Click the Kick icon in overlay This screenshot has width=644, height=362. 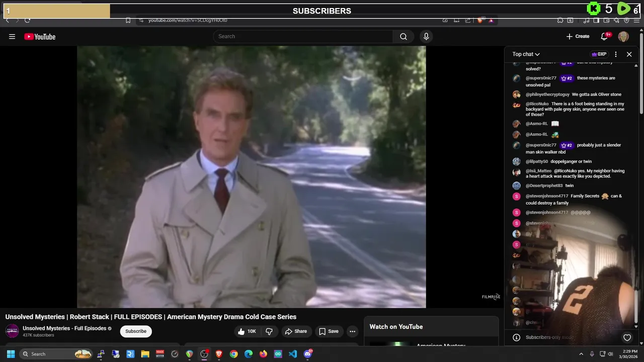[x=594, y=9]
